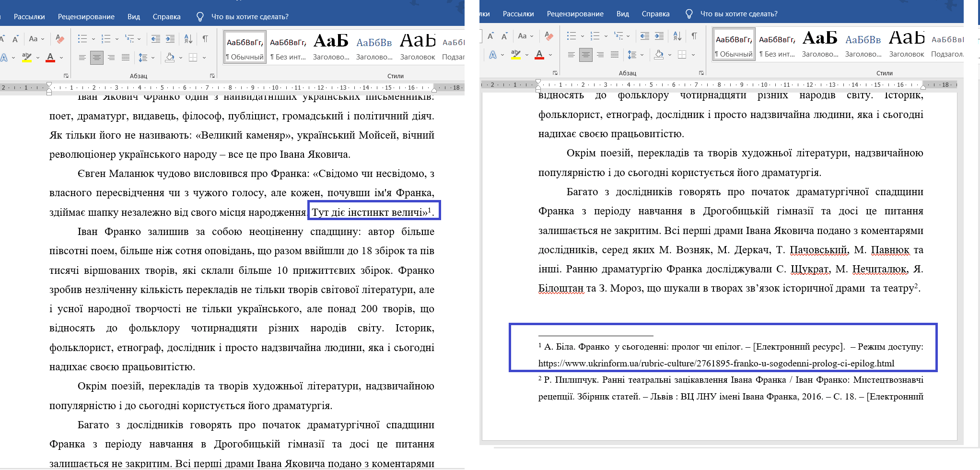This screenshot has width=980, height=470.
Task: Open Рассылки tab in left window
Action: coord(29,17)
